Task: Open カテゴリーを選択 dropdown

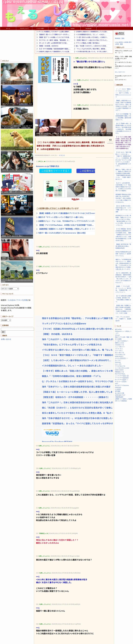Action: pos(10,289)
